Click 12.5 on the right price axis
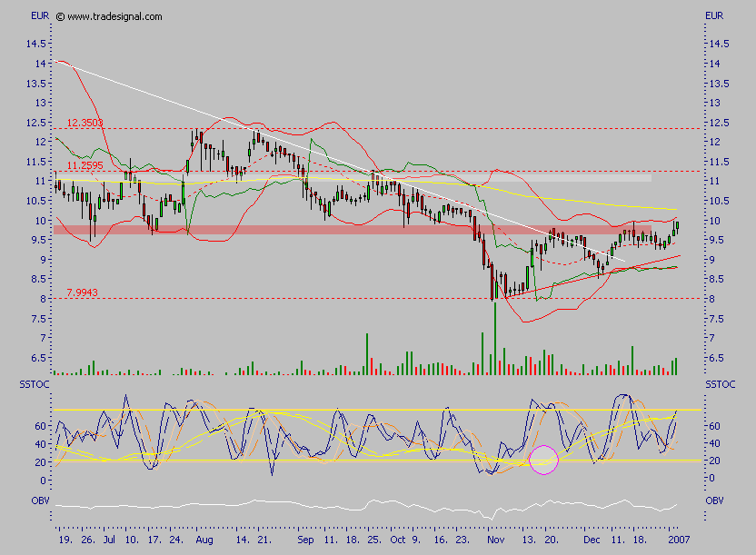This screenshot has width=756, height=555. point(720,123)
